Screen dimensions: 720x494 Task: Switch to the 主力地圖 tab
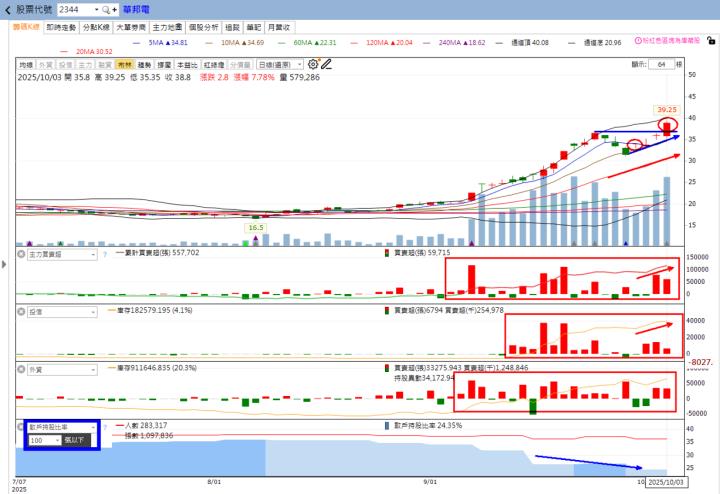click(x=167, y=28)
